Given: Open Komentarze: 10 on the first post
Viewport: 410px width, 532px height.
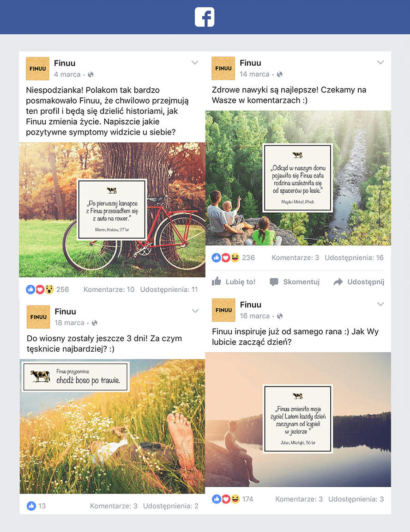Looking at the screenshot, I should tap(109, 289).
